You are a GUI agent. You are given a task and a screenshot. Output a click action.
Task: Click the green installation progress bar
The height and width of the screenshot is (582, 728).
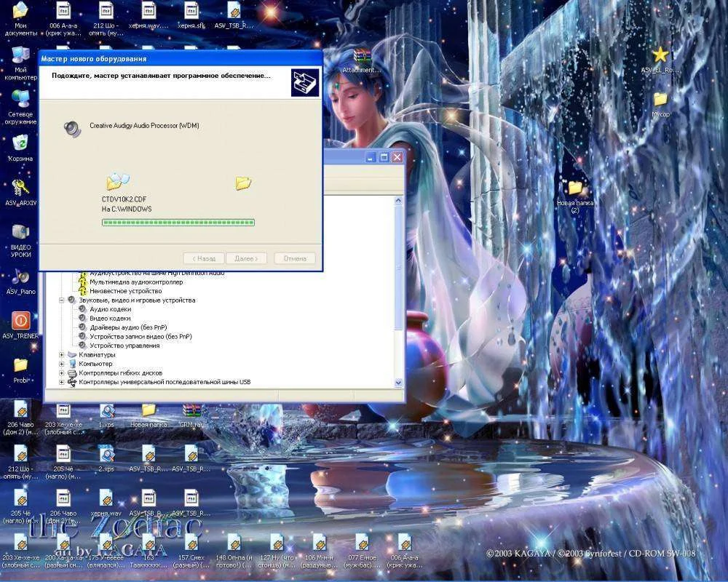point(178,223)
